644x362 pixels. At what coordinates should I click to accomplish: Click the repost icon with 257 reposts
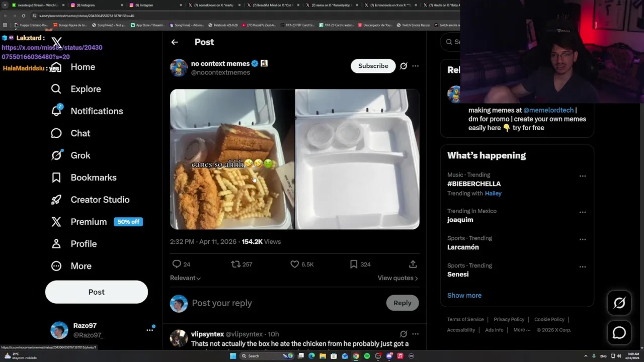[235, 264]
